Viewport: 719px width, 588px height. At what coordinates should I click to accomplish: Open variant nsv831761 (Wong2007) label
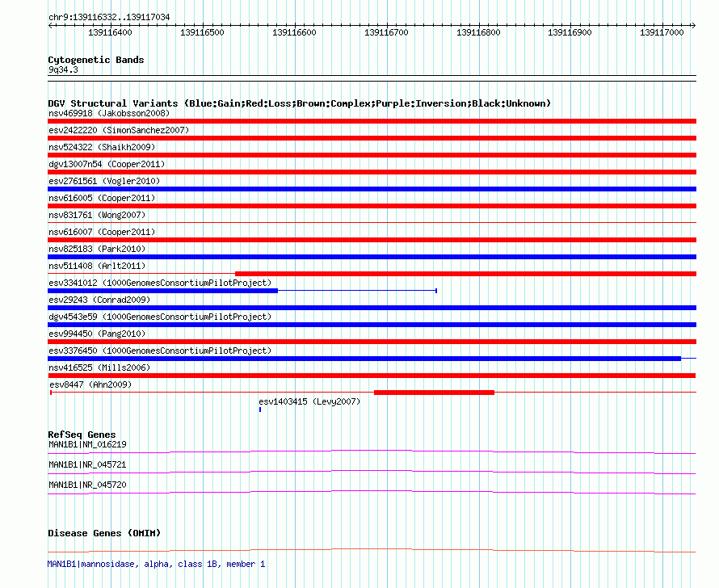(97, 215)
